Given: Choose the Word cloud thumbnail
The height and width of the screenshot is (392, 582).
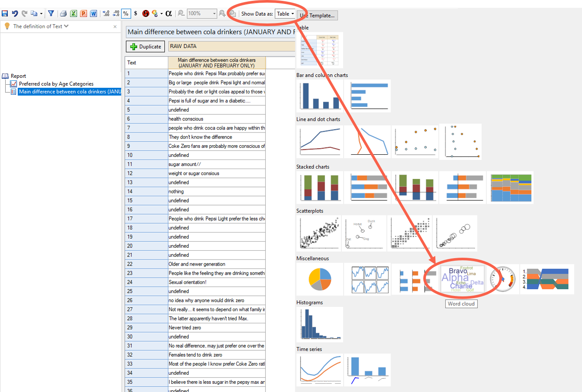Looking at the screenshot, I should [462, 279].
